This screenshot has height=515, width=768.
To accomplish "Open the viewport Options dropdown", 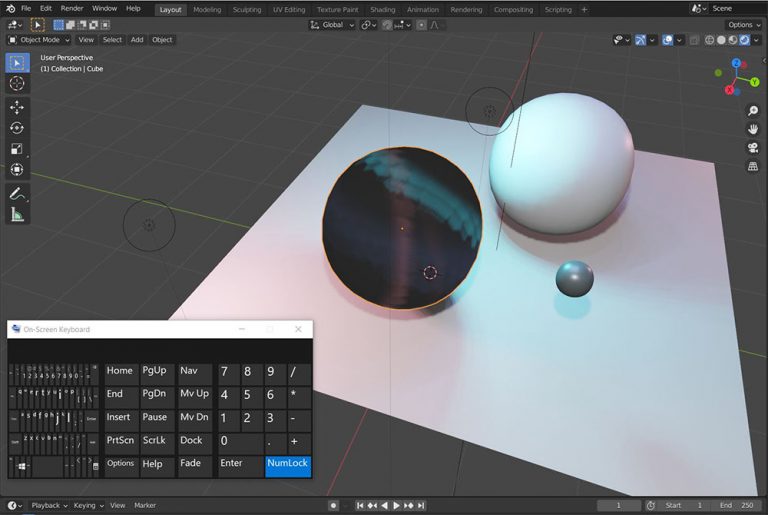I will (744, 25).
